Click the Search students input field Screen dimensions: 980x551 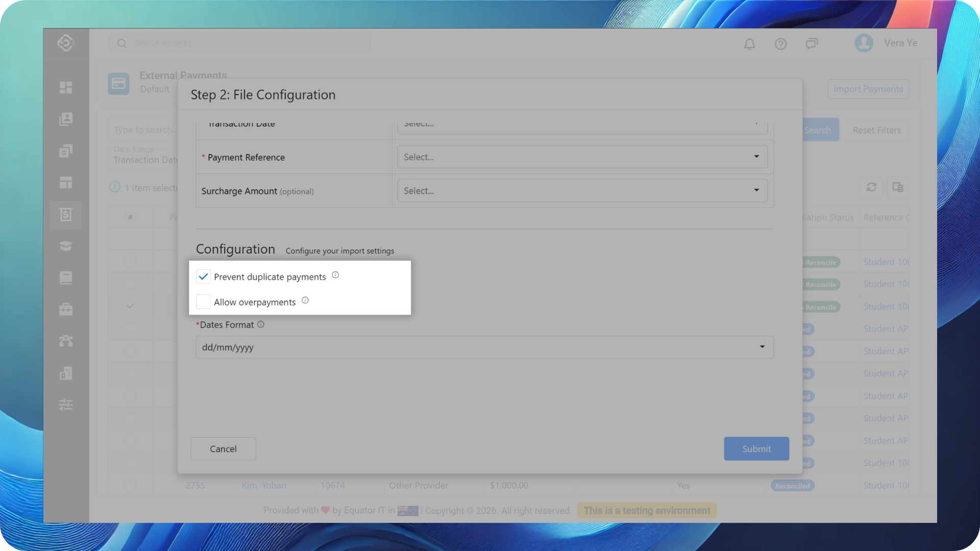click(x=245, y=43)
